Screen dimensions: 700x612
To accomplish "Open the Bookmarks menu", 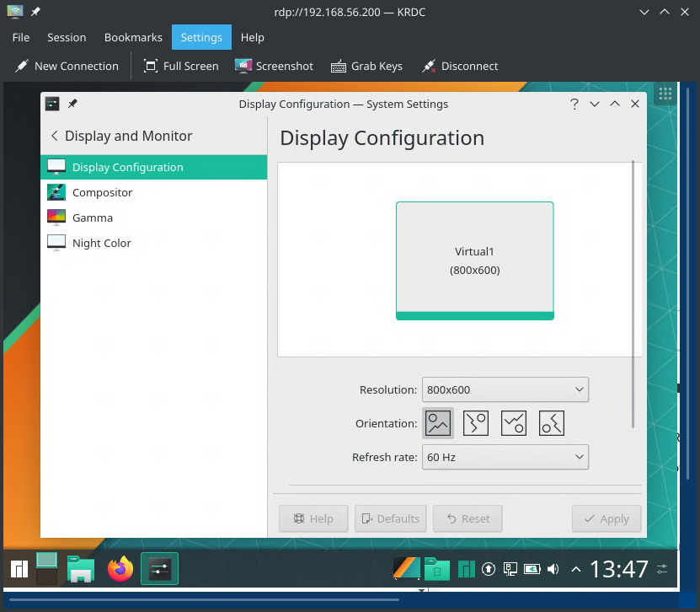I will tap(133, 37).
